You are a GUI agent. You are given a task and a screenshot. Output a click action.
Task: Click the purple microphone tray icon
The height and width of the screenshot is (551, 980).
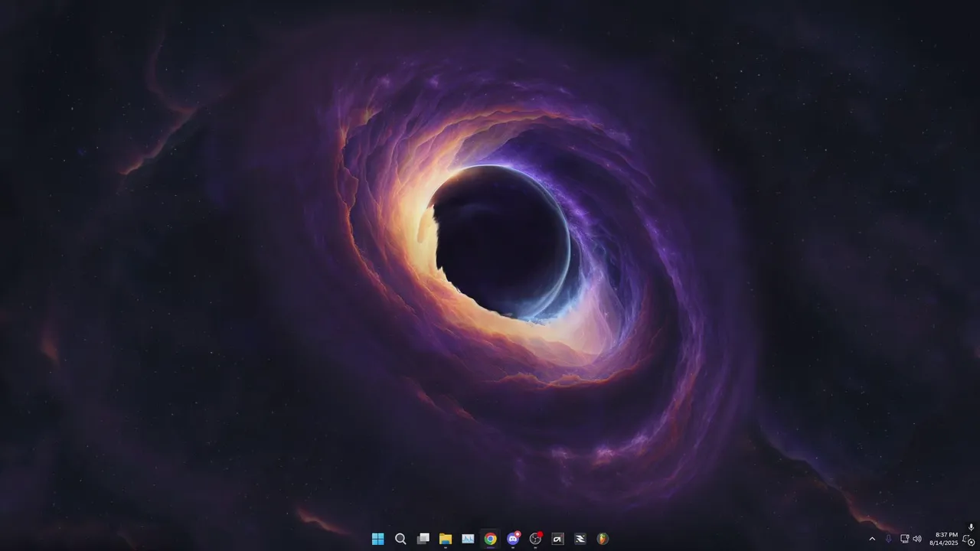(x=889, y=539)
